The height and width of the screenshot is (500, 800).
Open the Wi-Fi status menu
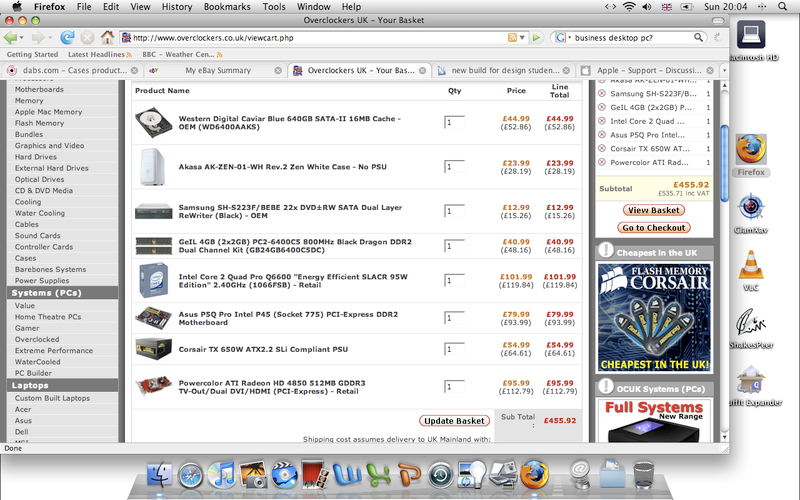point(629,7)
